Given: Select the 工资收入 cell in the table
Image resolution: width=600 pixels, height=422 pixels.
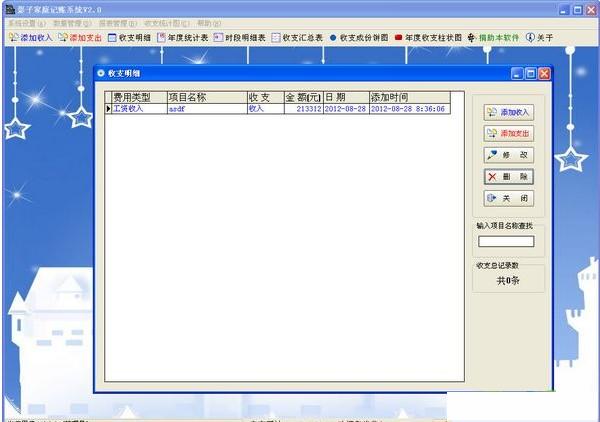Looking at the screenshot, I should [139, 109].
